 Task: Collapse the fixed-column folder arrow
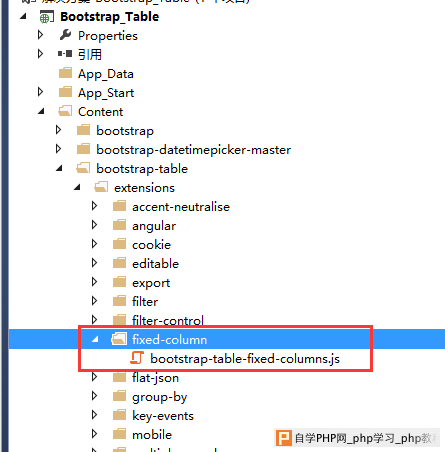95,339
